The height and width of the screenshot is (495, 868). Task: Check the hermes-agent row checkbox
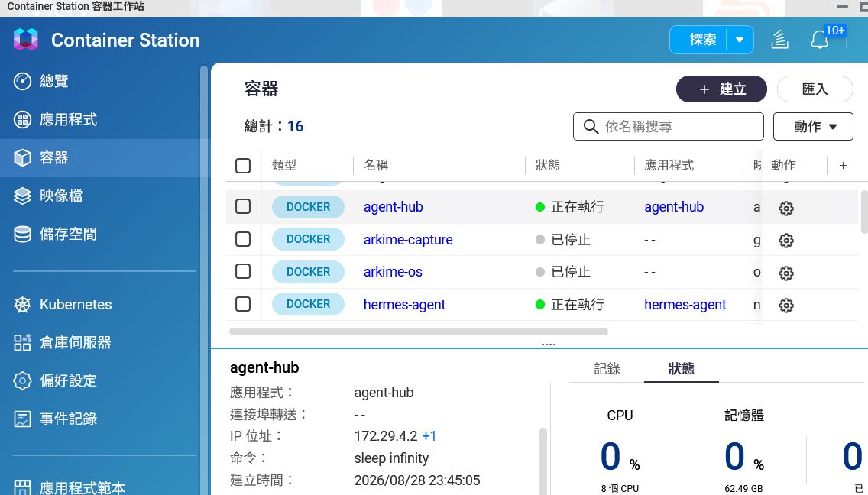pyautogui.click(x=243, y=304)
